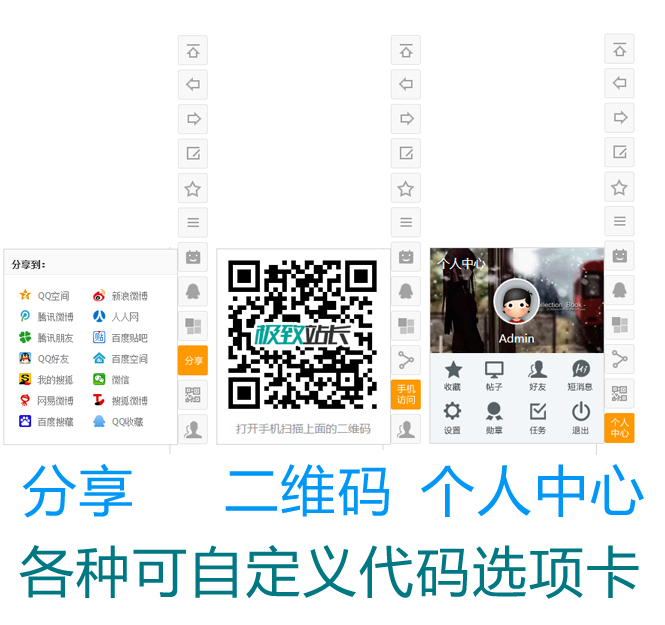Viewport: 665px width, 625px height.
Task: Click star icon beside the QR code panel
Action: 406,188
